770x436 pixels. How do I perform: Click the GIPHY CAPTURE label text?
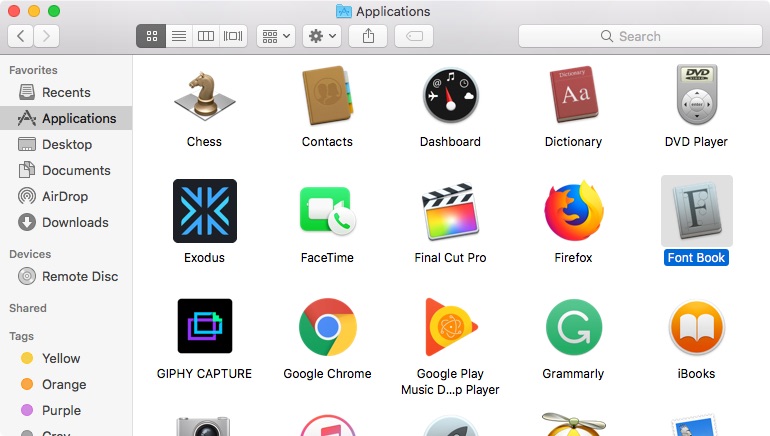204,374
